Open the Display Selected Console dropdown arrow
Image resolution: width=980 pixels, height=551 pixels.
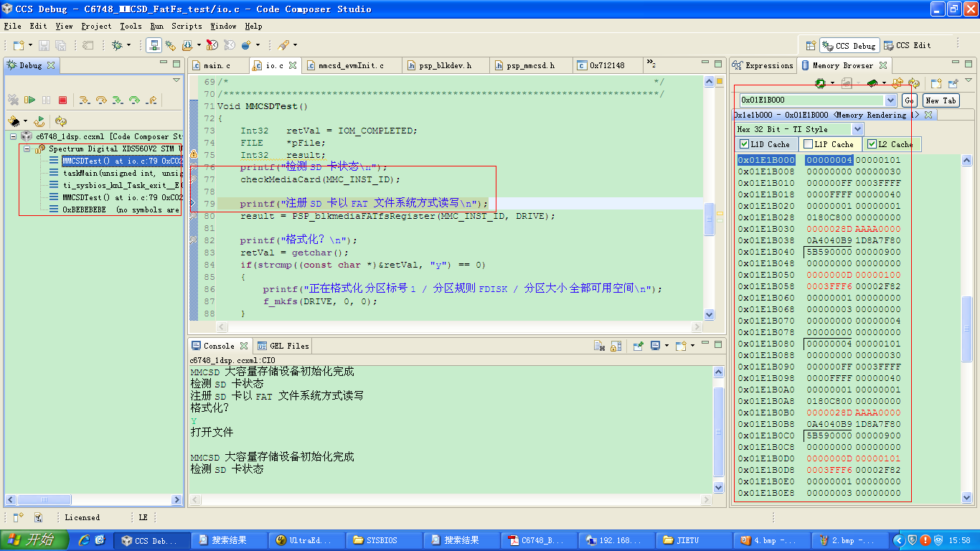tap(666, 346)
